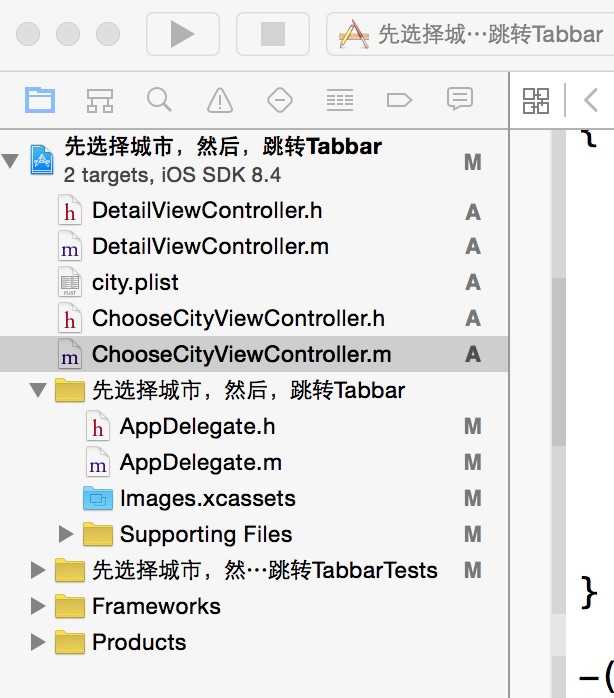
Task: Show the Test navigator
Action: coord(279,99)
